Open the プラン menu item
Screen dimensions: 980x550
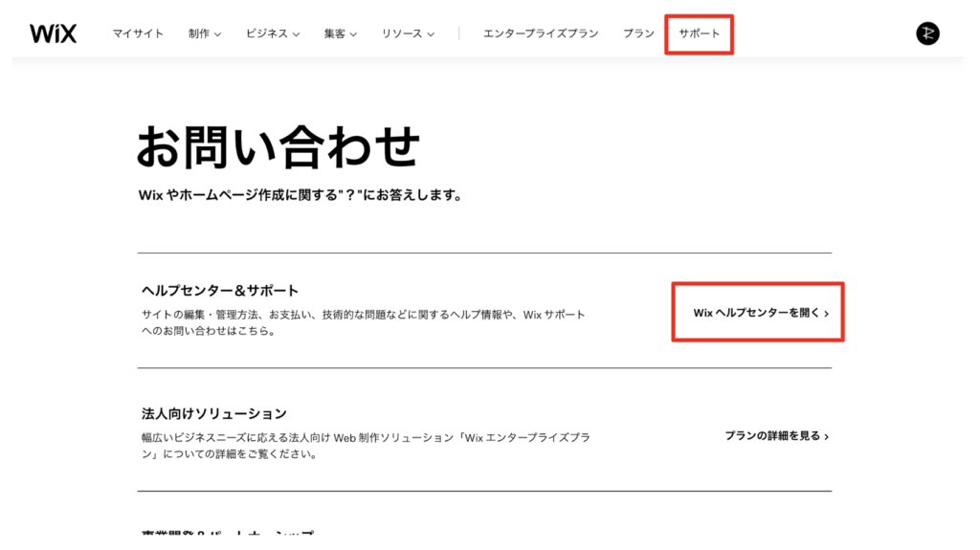pos(638,33)
